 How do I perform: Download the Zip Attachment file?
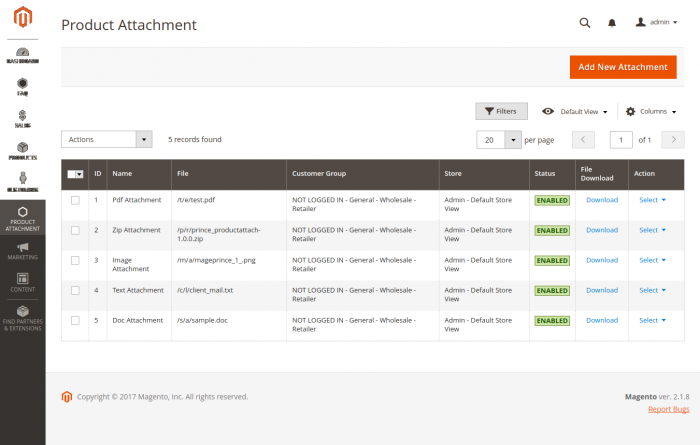[x=602, y=230]
